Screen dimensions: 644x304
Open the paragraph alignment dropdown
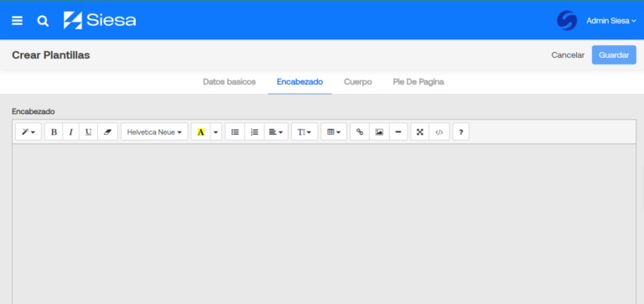click(x=276, y=132)
